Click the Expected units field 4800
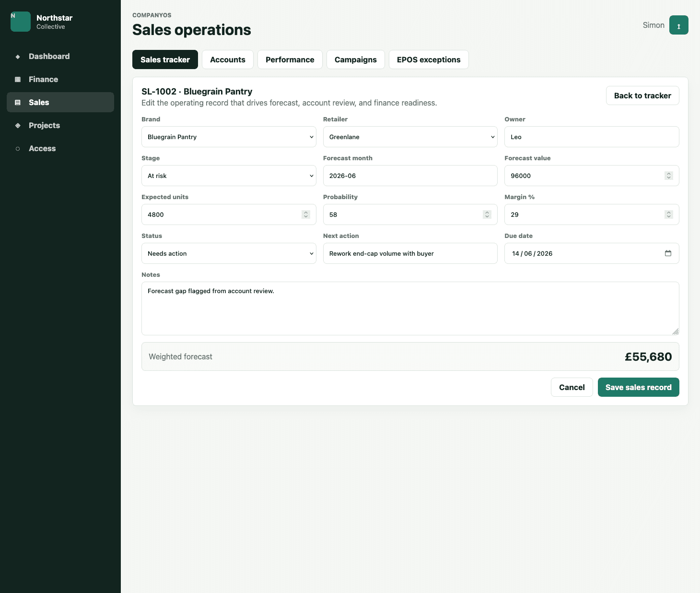 pos(229,214)
